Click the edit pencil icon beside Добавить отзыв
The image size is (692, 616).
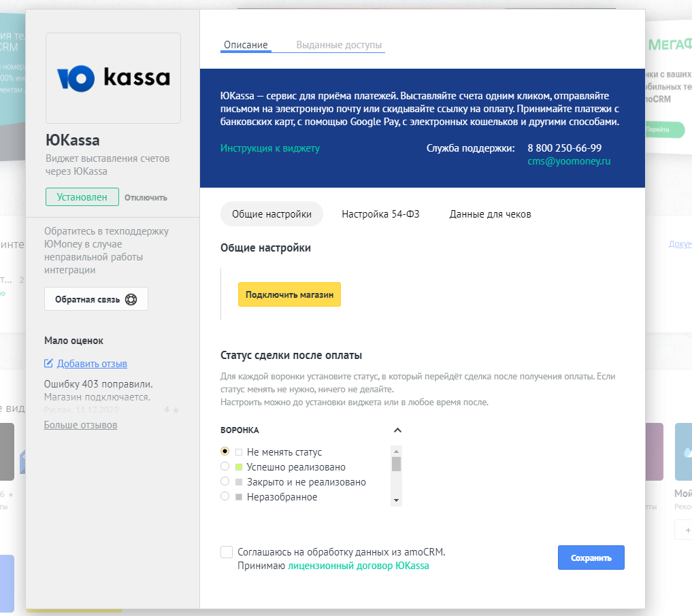click(48, 363)
